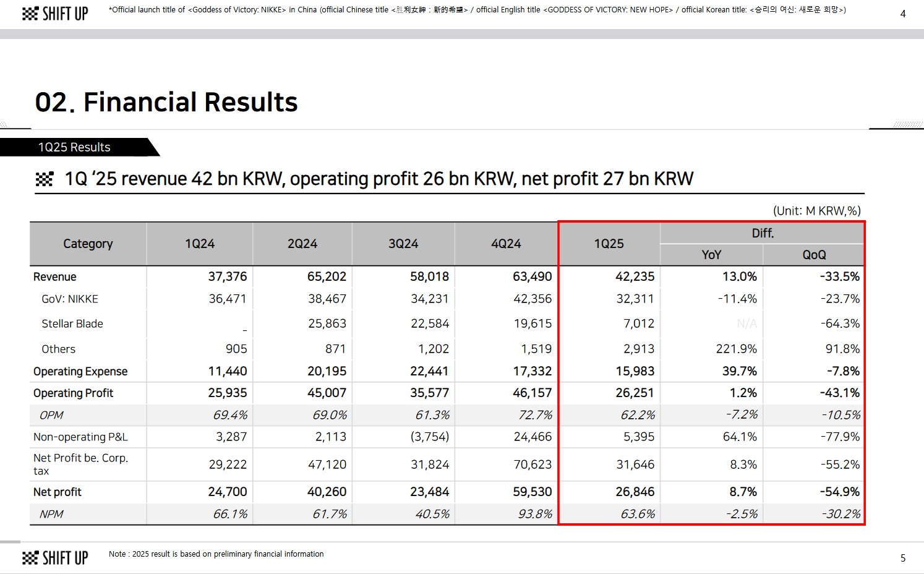Click page number 4 in the top header
This screenshot has width=924, height=574.
[x=903, y=14]
